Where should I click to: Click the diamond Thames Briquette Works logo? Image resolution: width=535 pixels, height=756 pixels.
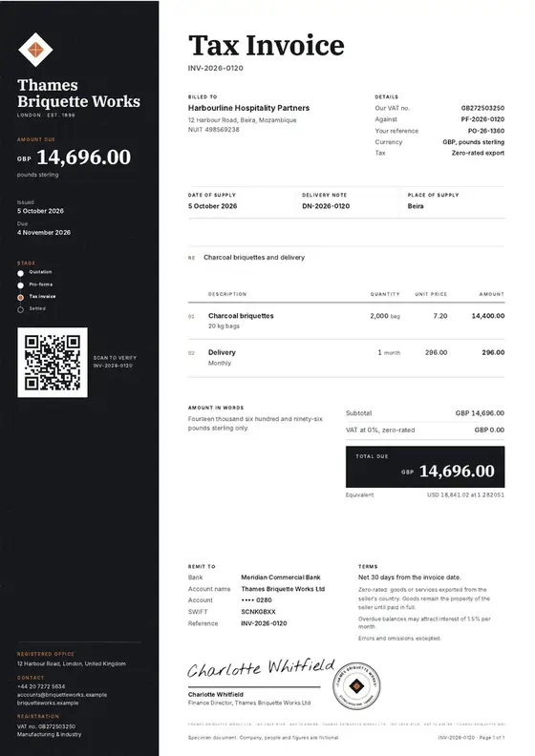(x=35, y=50)
